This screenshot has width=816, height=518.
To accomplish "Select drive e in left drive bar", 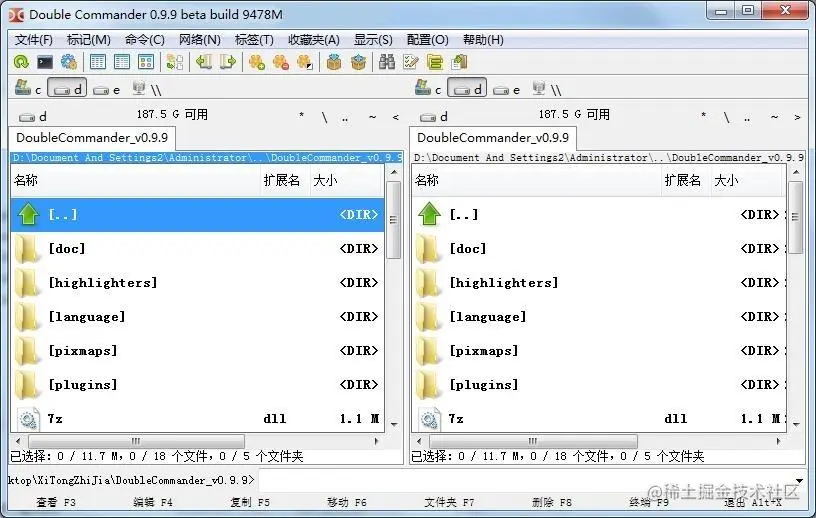I will [106, 89].
